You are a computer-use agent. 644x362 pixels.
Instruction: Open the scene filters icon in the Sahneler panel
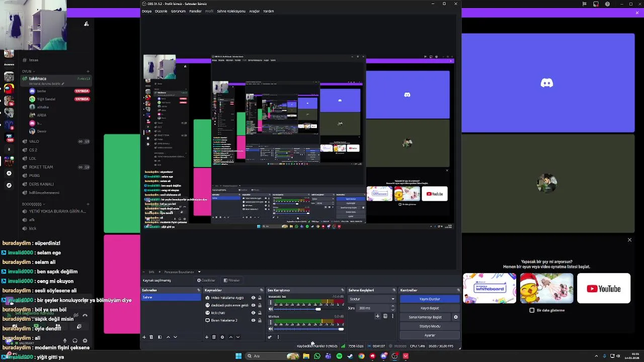pyautogui.click(x=159, y=337)
